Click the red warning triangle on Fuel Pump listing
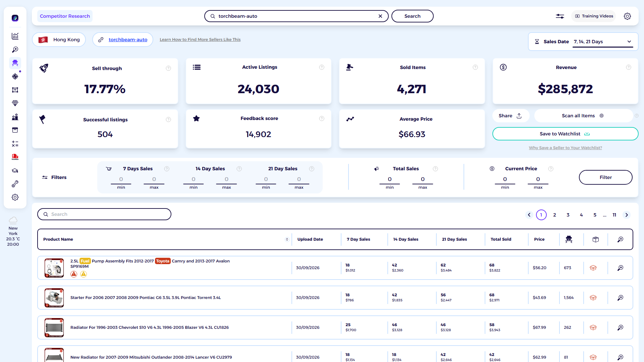The height and width of the screenshot is (362, 644). [74, 274]
